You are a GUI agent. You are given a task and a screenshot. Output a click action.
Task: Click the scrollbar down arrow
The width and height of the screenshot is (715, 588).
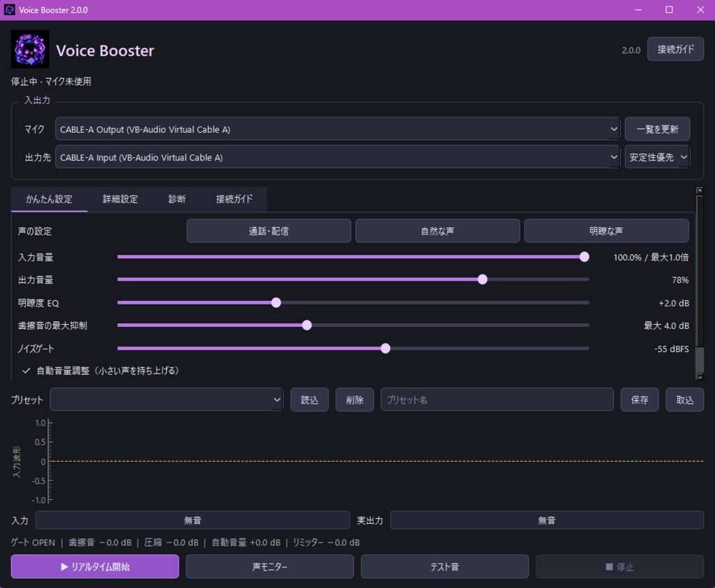[700, 377]
